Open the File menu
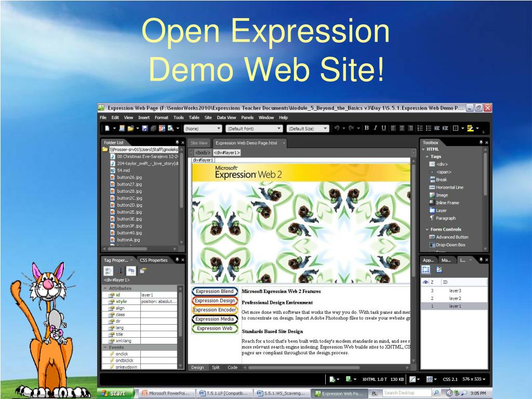 tap(103, 117)
